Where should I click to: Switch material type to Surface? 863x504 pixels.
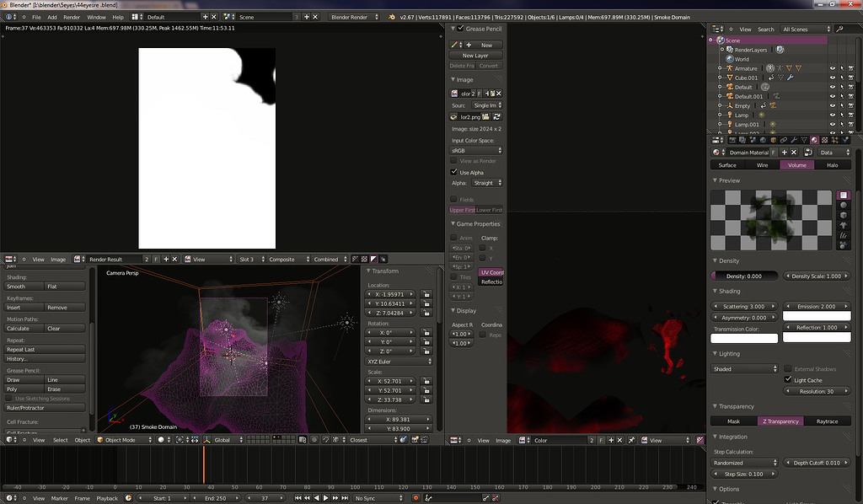[727, 165]
